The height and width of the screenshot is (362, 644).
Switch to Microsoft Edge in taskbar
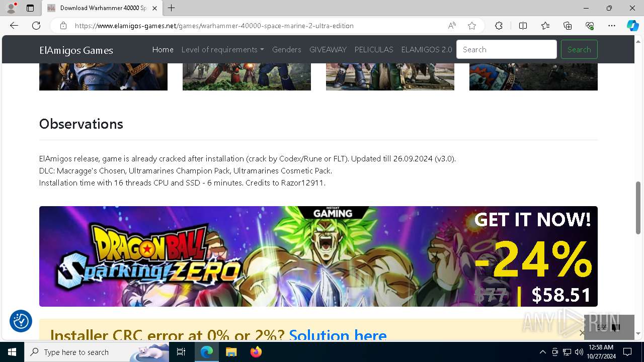(207, 352)
